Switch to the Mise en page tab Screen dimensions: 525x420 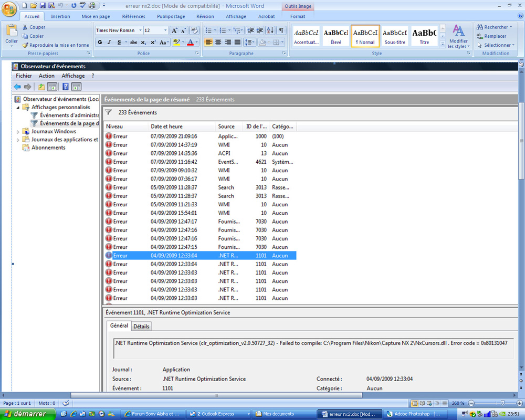pyautogui.click(x=96, y=16)
